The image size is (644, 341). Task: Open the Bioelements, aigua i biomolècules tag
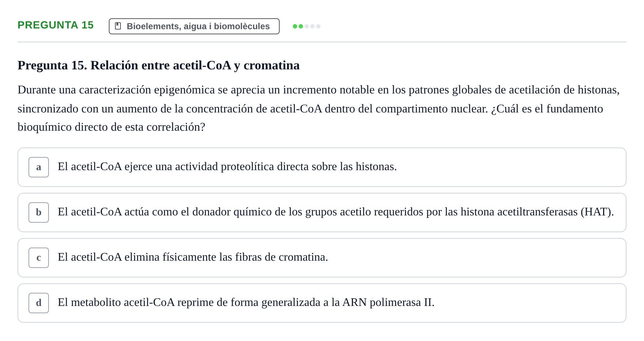pyautogui.click(x=194, y=26)
